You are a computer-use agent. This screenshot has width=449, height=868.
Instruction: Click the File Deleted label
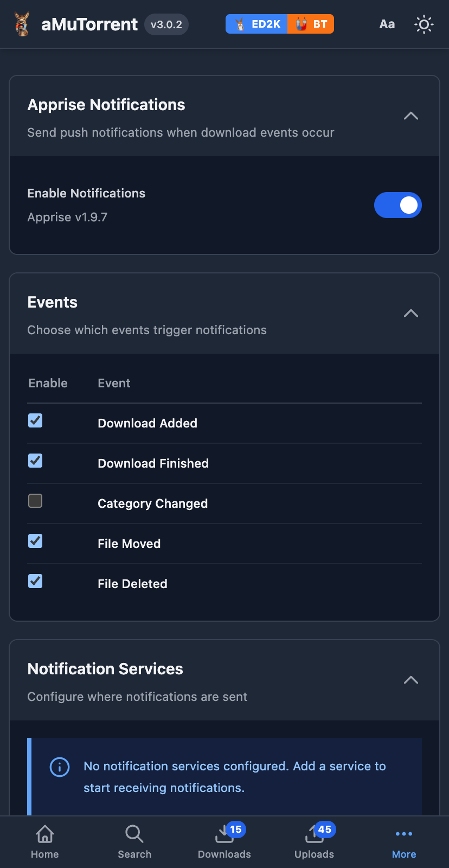pyautogui.click(x=133, y=584)
